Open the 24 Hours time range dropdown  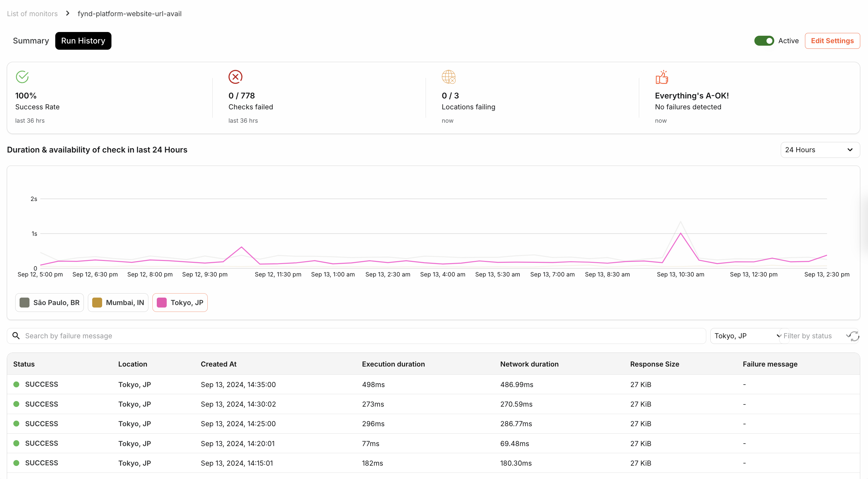820,150
